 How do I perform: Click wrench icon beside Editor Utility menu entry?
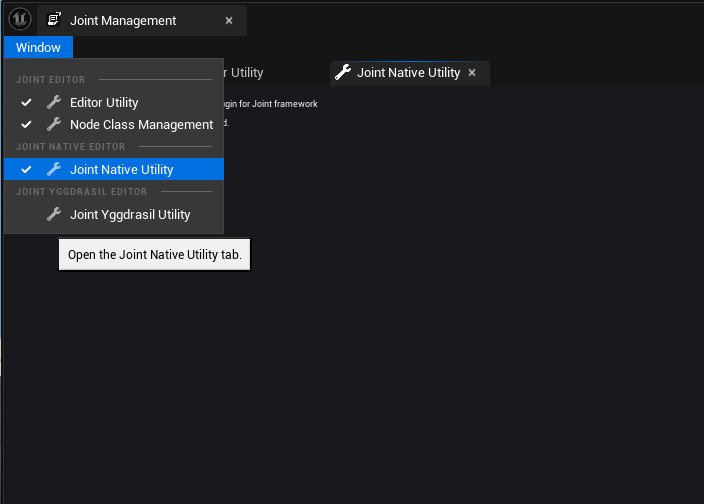(54, 102)
